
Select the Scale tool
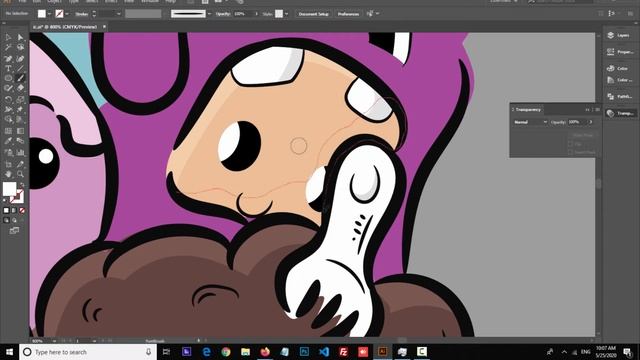[x=20, y=99]
